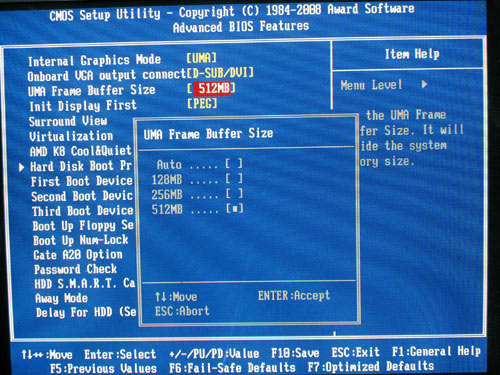Click ESC:Abort in the popup
Screen dimensions: 500x375
[x=182, y=311]
